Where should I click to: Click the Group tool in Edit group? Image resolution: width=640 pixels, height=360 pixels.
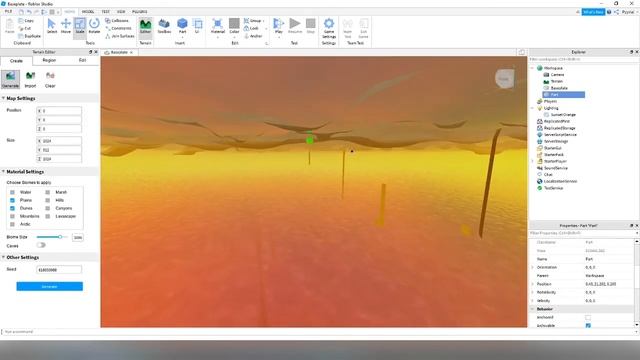point(253,20)
